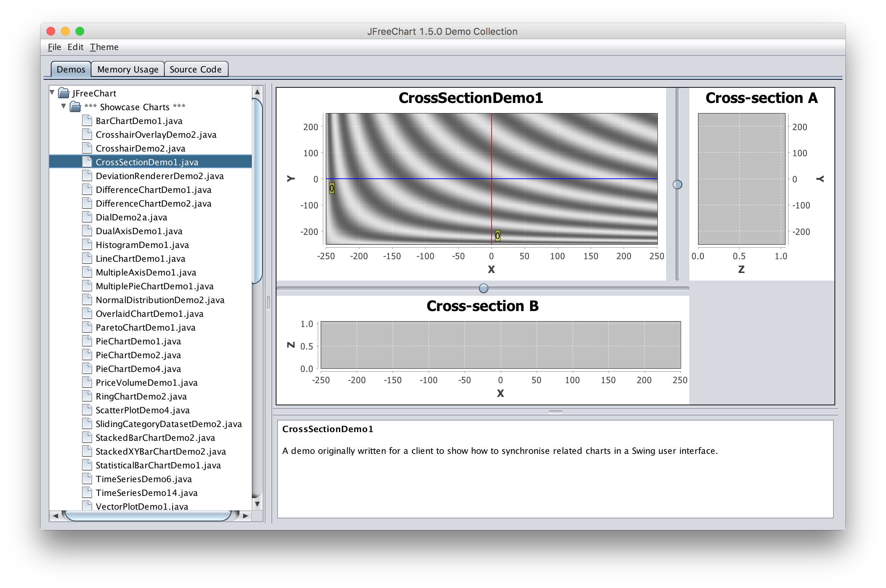Click file icon next to ParetoChartDemo1.java
The image size is (886, 588).
click(x=87, y=327)
